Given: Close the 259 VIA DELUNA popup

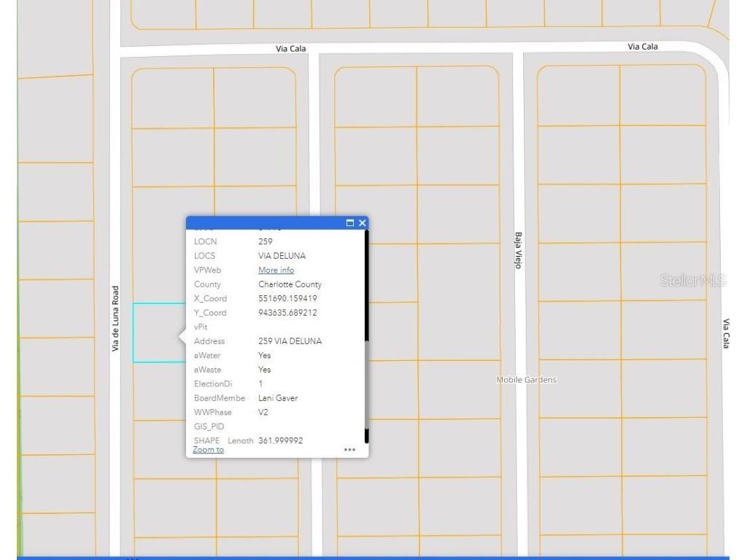Looking at the screenshot, I should pyautogui.click(x=363, y=223).
